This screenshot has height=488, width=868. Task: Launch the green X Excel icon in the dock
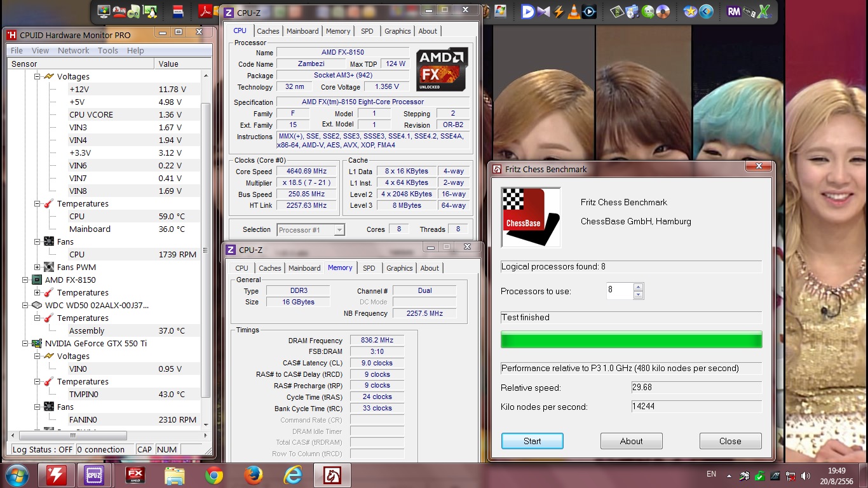(x=764, y=11)
